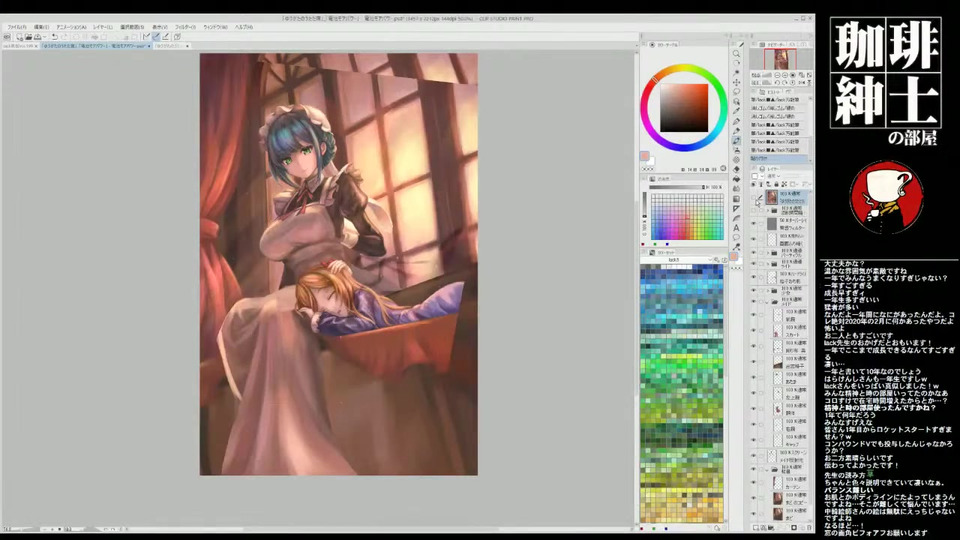Collapse the メイド layer folder
Screen dimensions: 960x540
tap(767, 301)
